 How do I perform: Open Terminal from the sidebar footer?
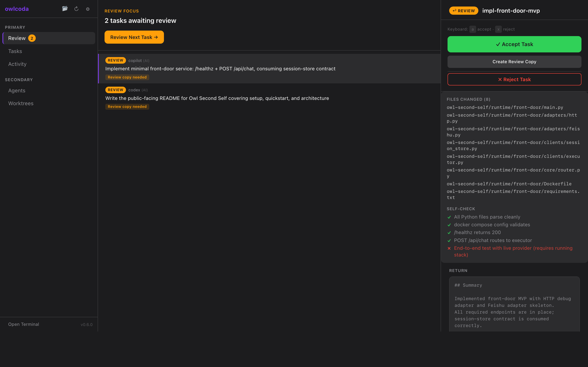click(x=23, y=324)
